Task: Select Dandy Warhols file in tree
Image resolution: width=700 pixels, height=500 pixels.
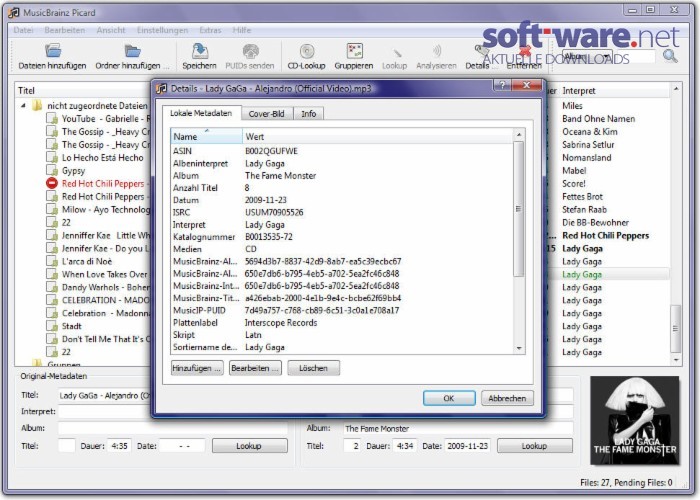Action: (106, 287)
